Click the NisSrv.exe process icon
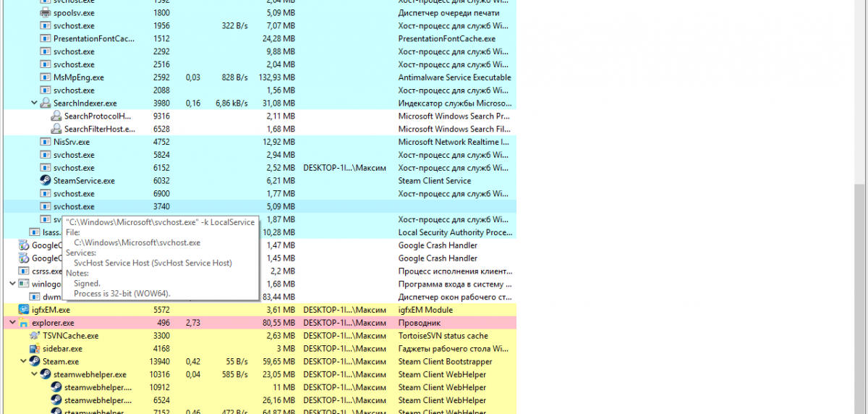The width and height of the screenshot is (868, 414). (46, 142)
